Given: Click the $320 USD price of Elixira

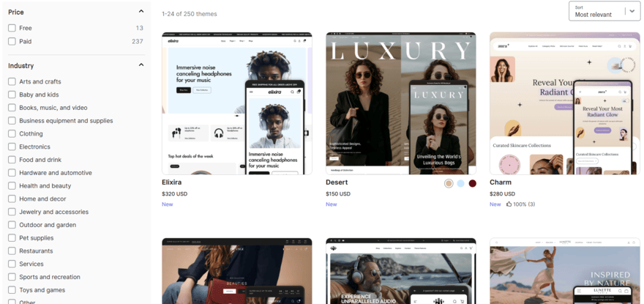Looking at the screenshot, I should [x=175, y=193].
